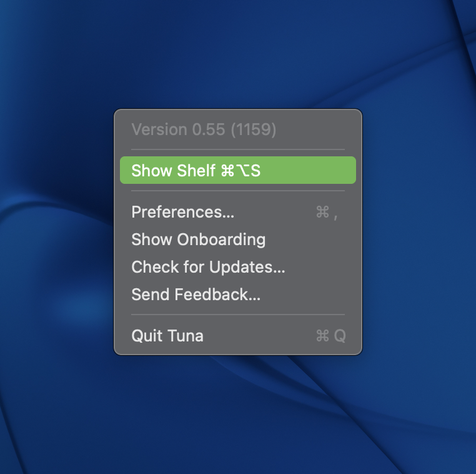Quit Tuna via the menu
Image resolution: width=476 pixels, height=474 pixels.
click(237, 336)
